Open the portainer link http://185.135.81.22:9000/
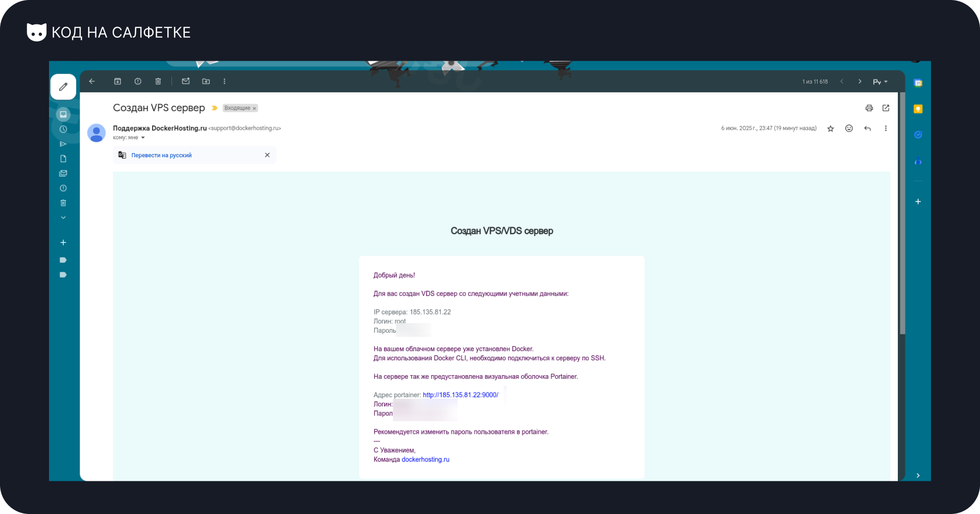 (x=460, y=395)
